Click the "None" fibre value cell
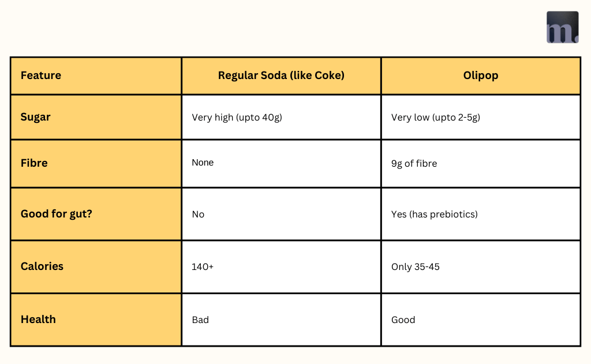 point(203,163)
